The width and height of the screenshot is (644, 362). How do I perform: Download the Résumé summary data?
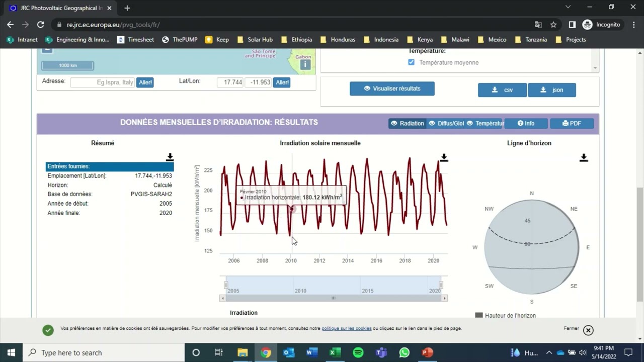pyautogui.click(x=170, y=157)
